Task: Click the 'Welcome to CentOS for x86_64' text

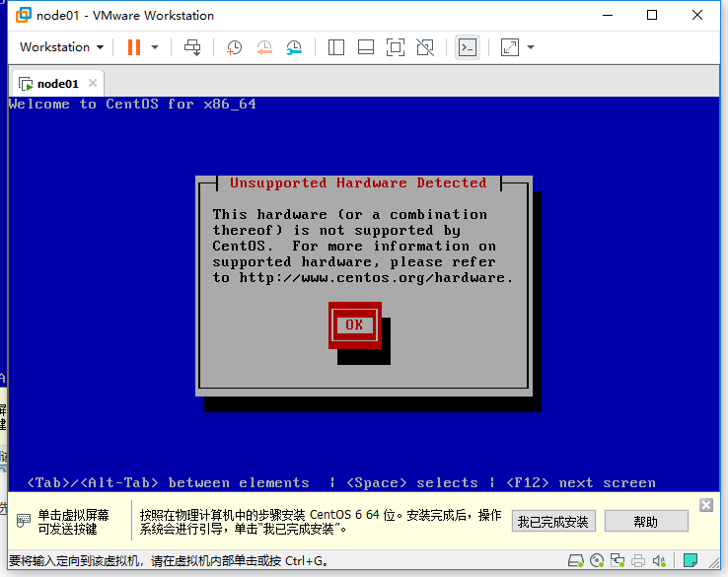Action: [x=132, y=104]
